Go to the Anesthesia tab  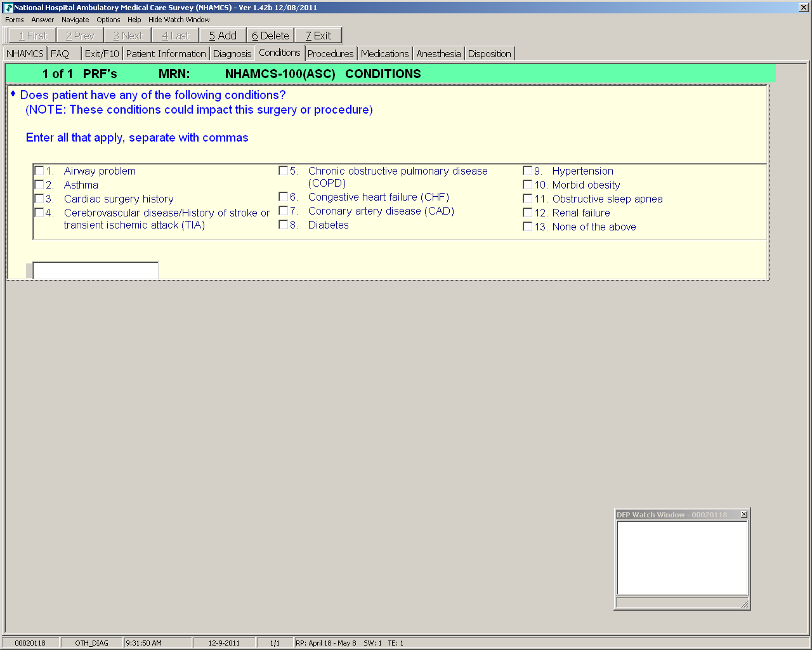(x=439, y=54)
